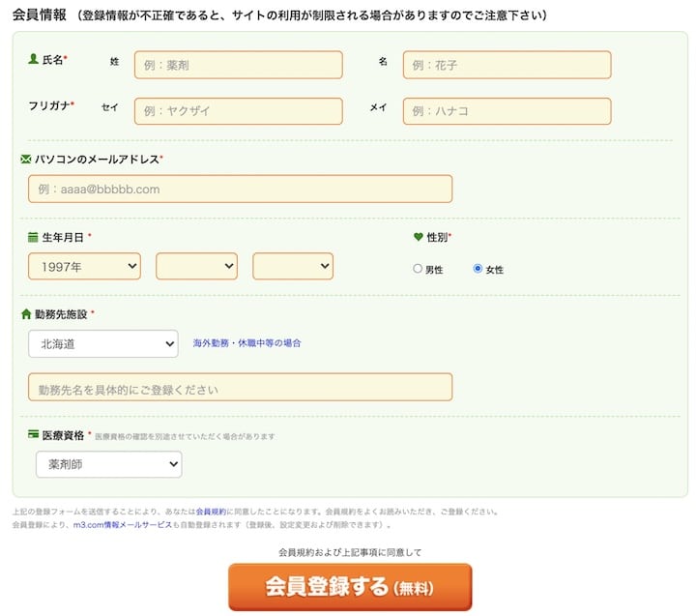Click the 姓 last name input field
This screenshot has width=696, height=616.
[x=238, y=65]
